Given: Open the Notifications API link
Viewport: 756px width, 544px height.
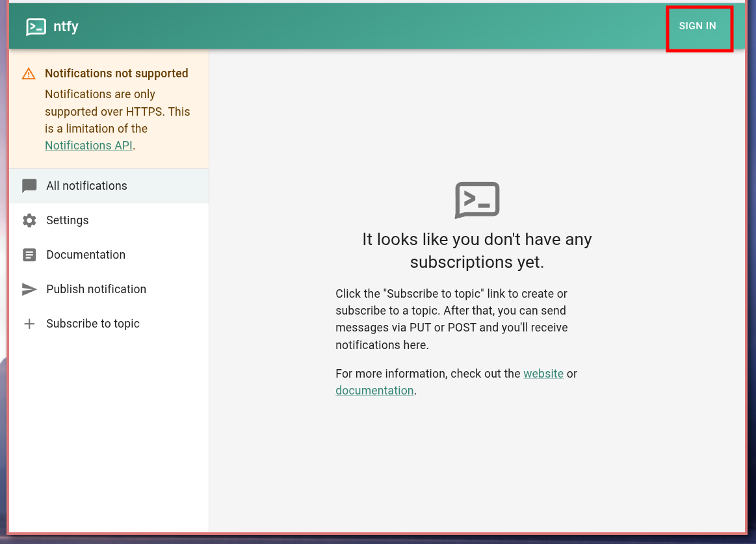Looking at the screenshot, I should point(88,146).
